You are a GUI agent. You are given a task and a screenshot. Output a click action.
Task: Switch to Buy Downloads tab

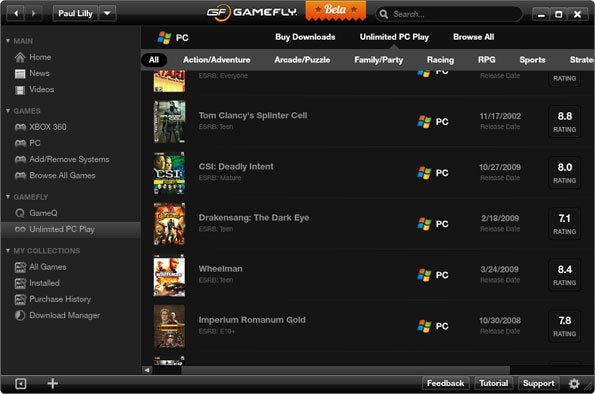pyautogui.click(x=305, y=37)
